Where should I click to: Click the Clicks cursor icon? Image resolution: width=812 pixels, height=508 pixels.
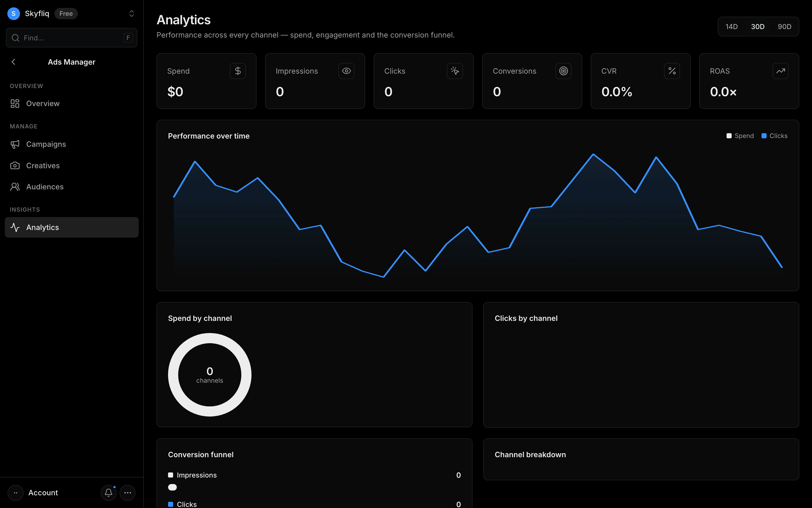pyautogui.click(x=455, y=71)
